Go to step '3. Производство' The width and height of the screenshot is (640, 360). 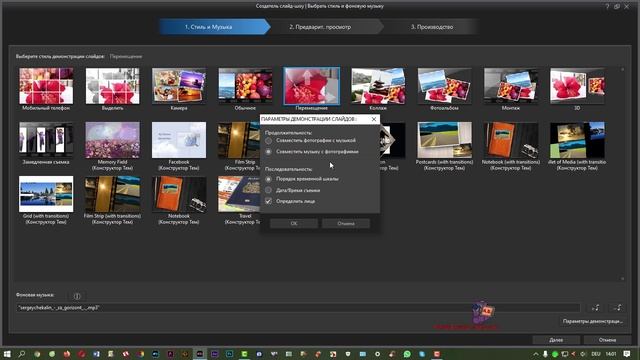[x=432, y=27]
